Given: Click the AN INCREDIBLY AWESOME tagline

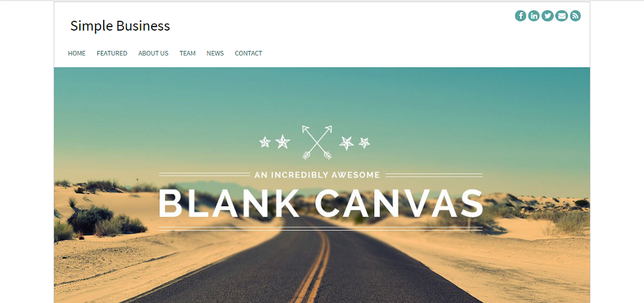Looking at the screenshot, I should click(x=317, y=175).
